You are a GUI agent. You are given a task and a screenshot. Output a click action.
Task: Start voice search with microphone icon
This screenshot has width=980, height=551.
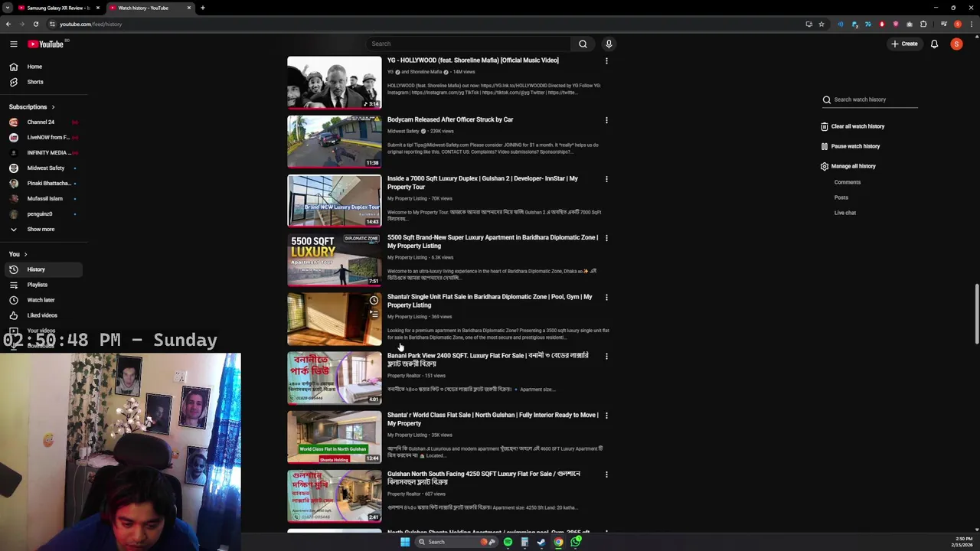(609, 44)
